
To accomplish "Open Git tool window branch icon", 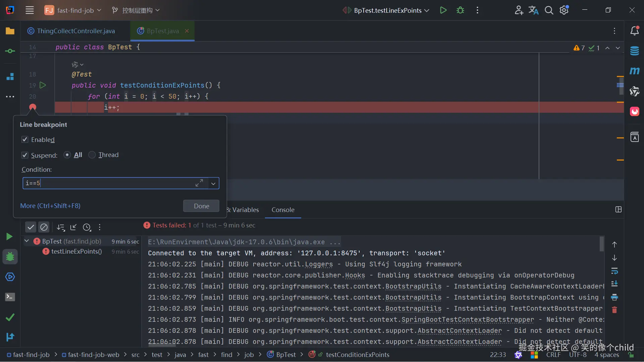I will click(x=10, y=337).
